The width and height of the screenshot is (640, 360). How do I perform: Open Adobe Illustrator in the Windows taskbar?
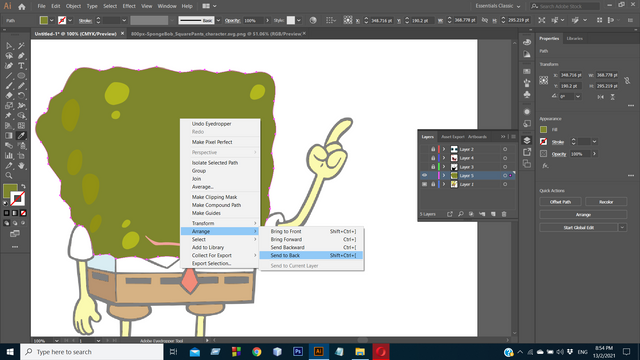[x=318, y=351]
